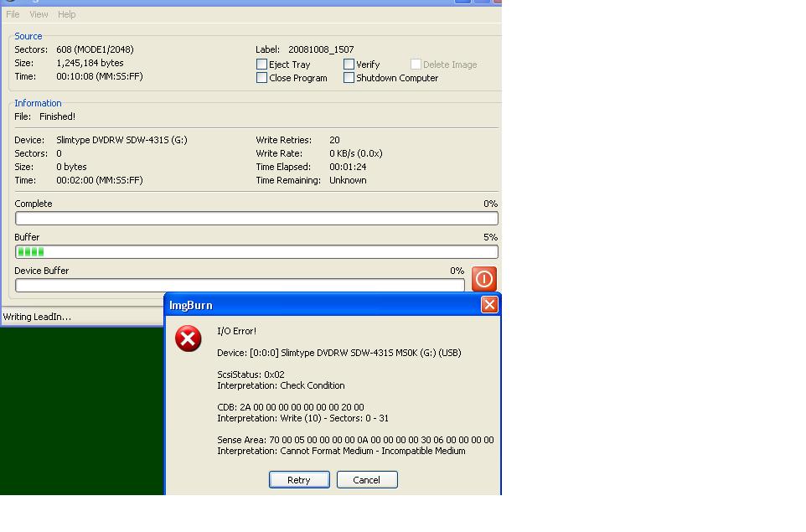Click the Time Remaining 'Unknown' value
The image size is (806, 532).
tap(348, 180)
